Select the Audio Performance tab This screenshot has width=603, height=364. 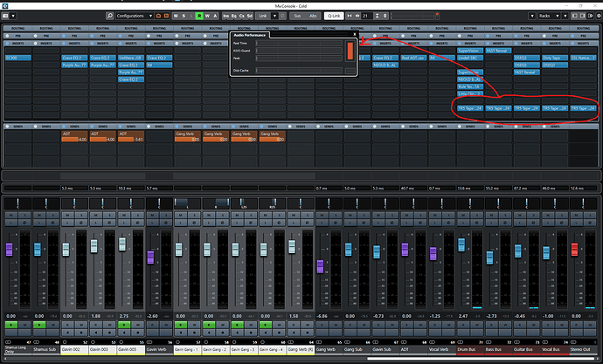pyautogui.click(x=250, y=35)
